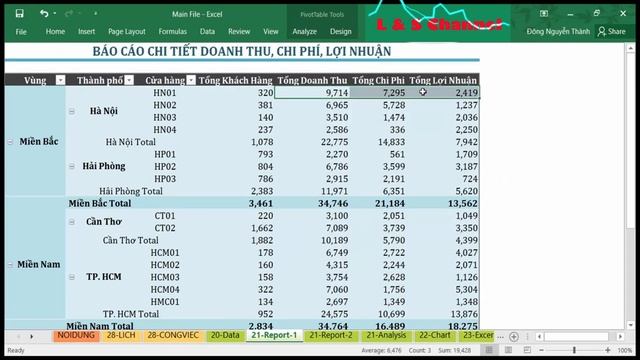Open the View ribbon tab
The height and width of the screenshot is (360, 640).
coord(270,31)
